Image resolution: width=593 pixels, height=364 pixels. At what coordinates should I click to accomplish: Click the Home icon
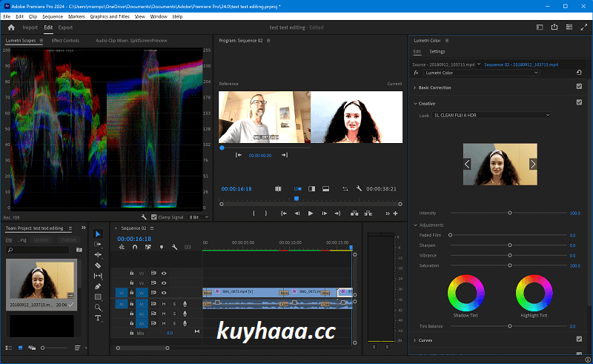point(11,27)
